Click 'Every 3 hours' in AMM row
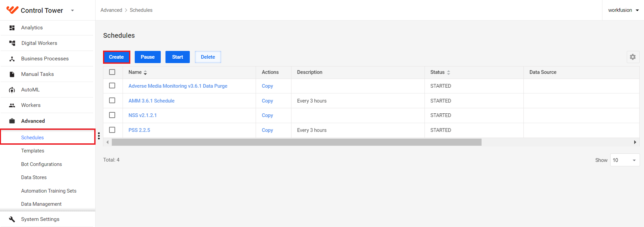Screen dimensions: 644x227 coord(312,101)
